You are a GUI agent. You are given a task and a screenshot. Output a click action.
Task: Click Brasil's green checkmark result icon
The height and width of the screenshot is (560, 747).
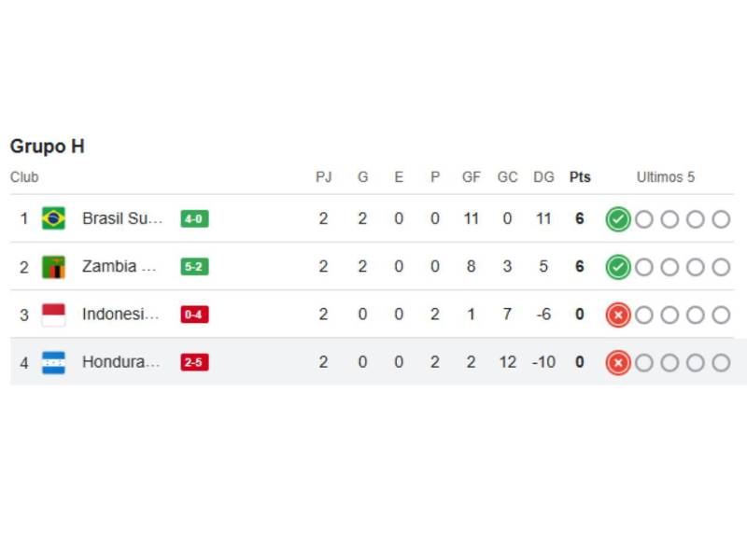[618, 217]
